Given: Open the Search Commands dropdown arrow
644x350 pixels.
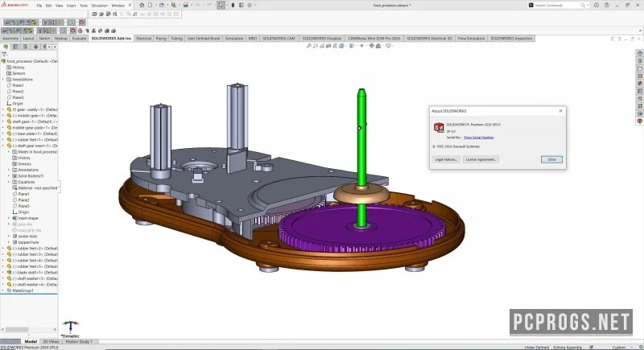Looking at the screenshot, I should (588, 5).
